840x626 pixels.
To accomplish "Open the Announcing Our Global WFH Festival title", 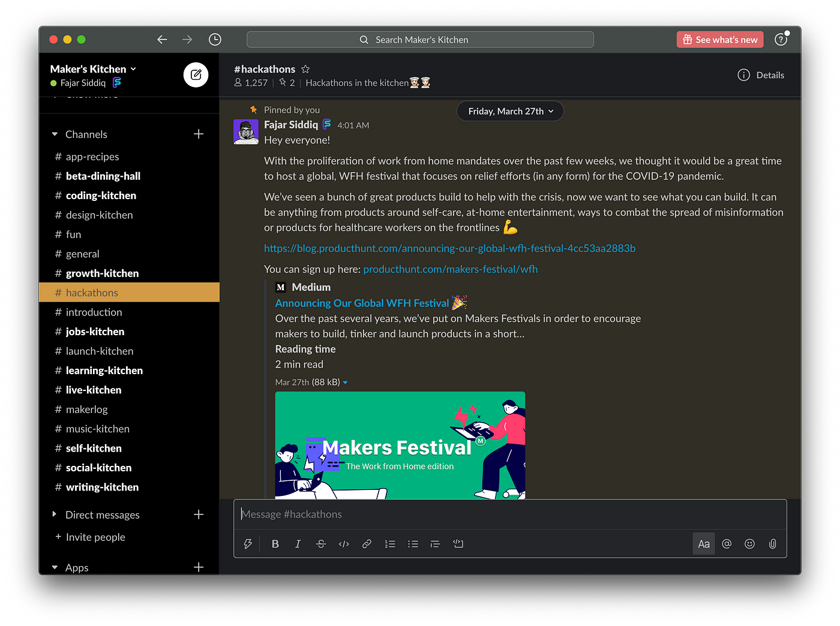I will [x=362, y=303].
